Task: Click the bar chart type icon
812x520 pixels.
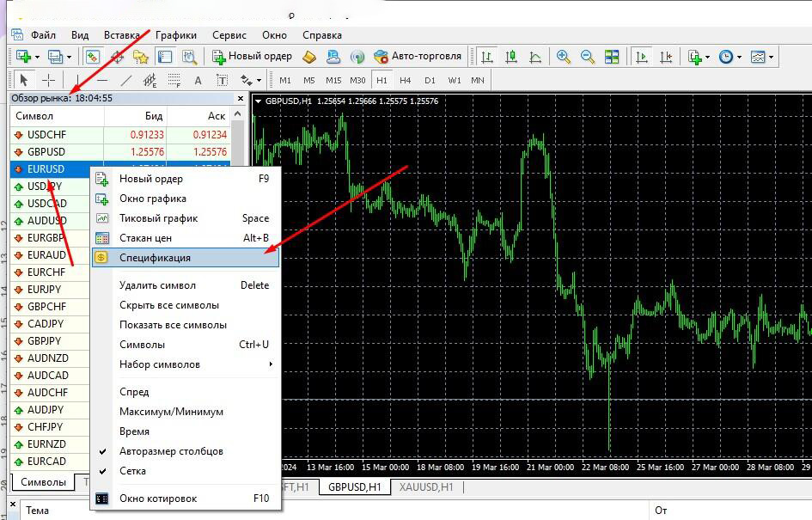Action: click(487, 57)
